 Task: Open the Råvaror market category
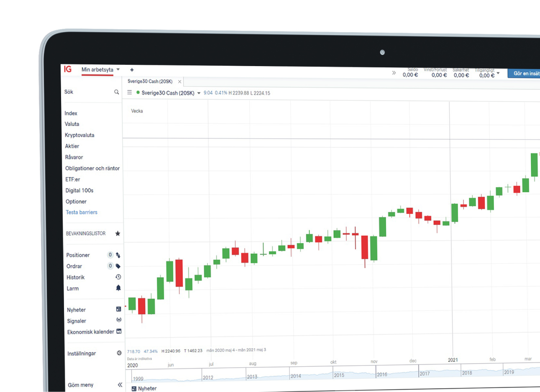74,157
